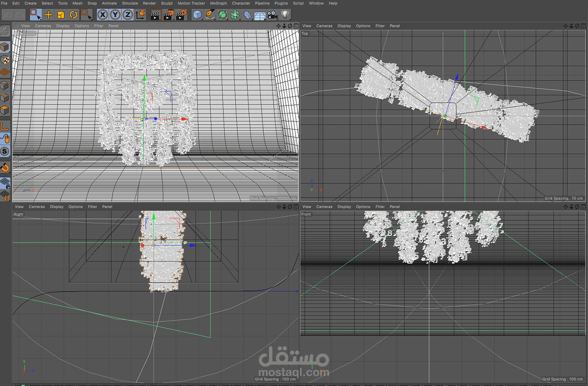Expand Filter dropdown in the Front viewport
This screenshot has width=588, height=386.
380,207
